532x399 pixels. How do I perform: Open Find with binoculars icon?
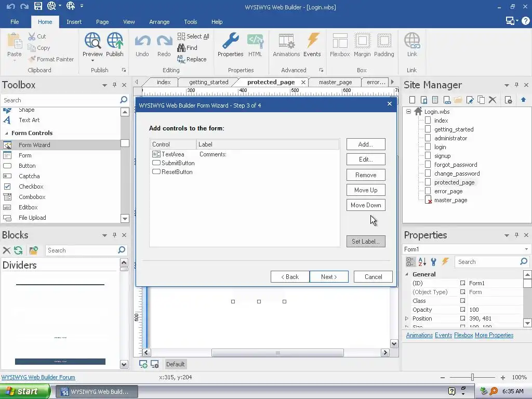[187, 48]
